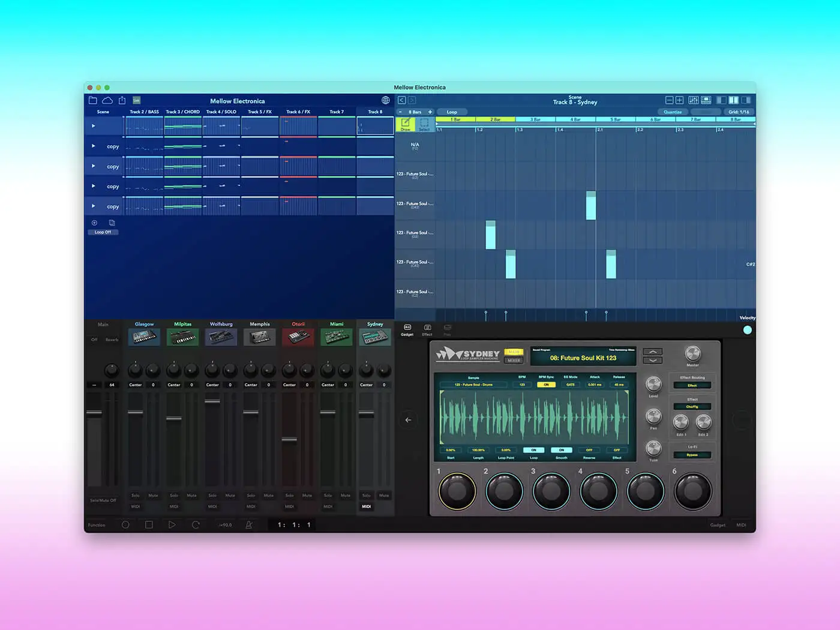840x630 pixels.
Task: Select the 5 Bar tab in piano roll
Action: click(x=616, y=119)
